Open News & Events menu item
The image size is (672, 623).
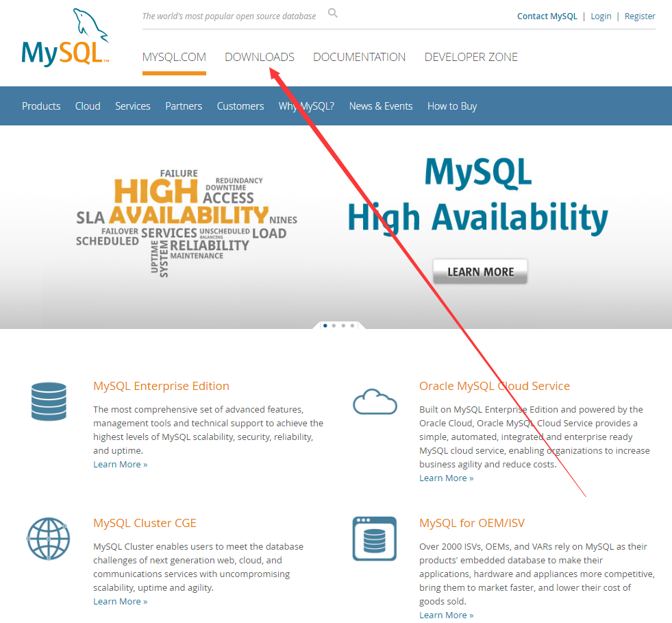point(381,106)
